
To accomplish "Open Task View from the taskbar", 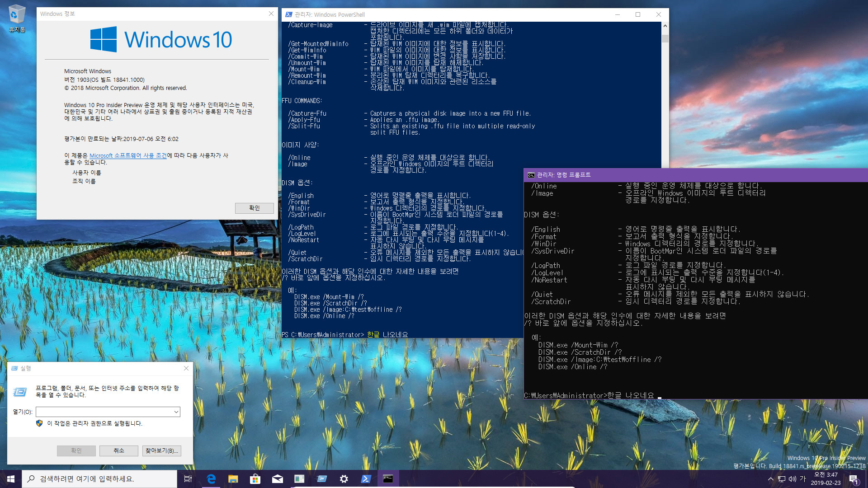I will click(188, 479).
